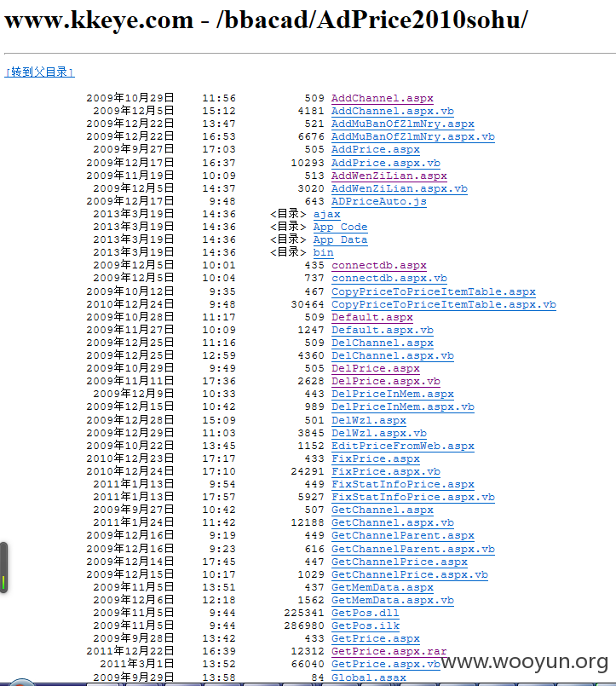Select file size 286980 of GetPos.ilk
The image size is (616, 686).
click(x=304, y=625)
